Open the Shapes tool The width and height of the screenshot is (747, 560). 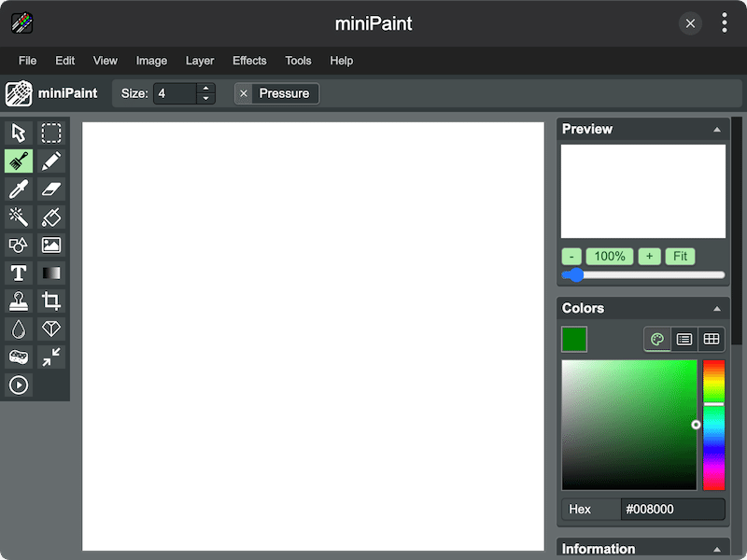19,245
